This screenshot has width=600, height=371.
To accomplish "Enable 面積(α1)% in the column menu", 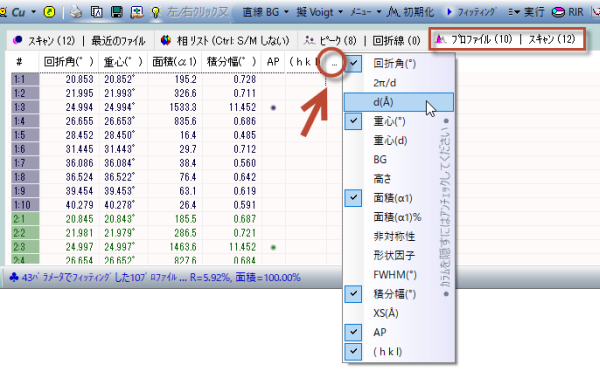I will pyautogui.click(x=398, y=217).
